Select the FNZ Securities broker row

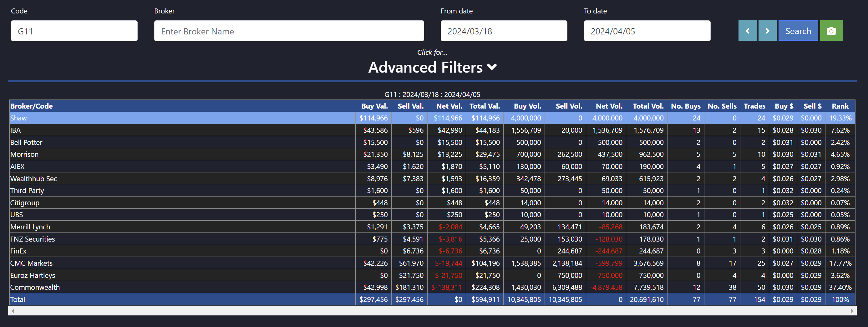[432, 239]
